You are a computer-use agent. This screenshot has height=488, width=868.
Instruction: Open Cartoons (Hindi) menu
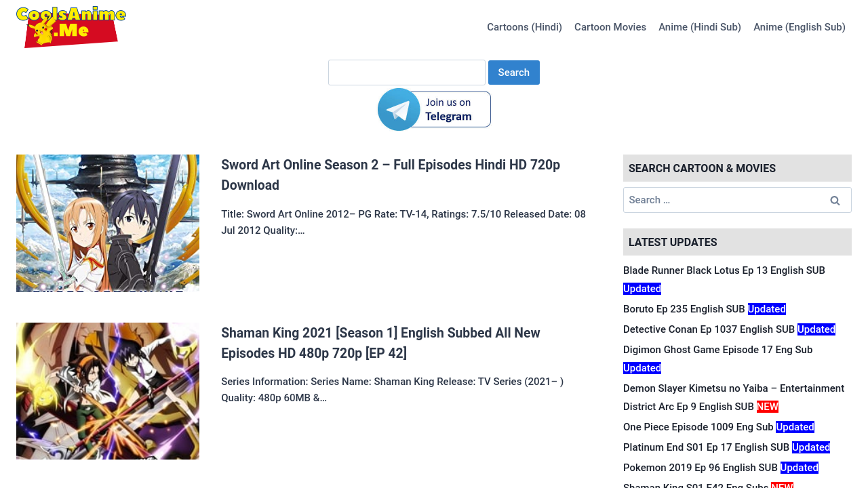click(524, 27)
